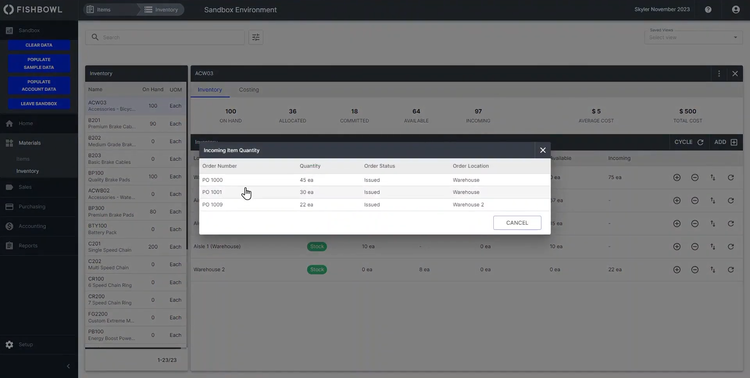Screen dimensions: 750x378
Task: Move inventory in Aisle 1 (Warehouse) row
Action: tap(713, 246)
